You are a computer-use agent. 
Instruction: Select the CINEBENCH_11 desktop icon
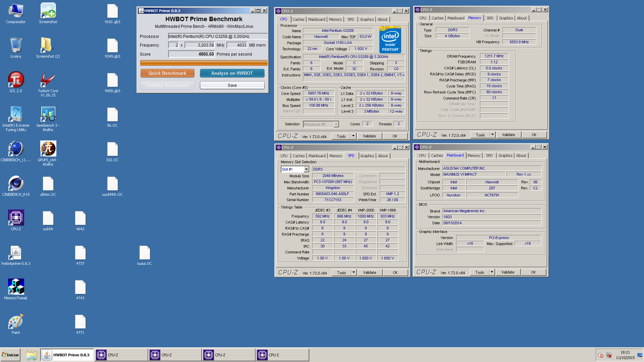click(16, 152)
